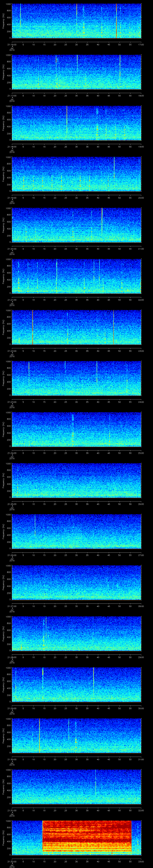
Task: Click the 21:27:00 start time label
Action: [x=12, y=606]
